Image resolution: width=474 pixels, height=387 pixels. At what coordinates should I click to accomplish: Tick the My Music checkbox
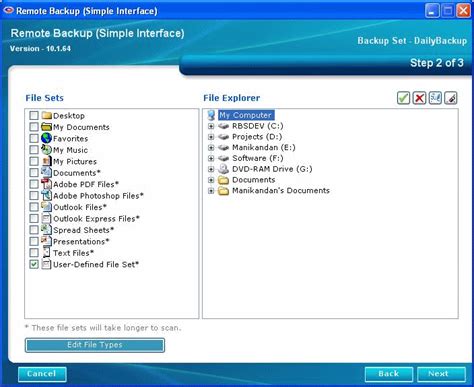pos(34,150)
